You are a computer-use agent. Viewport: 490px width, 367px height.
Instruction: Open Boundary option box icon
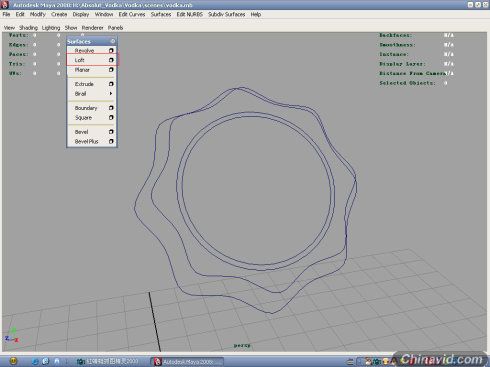pyautogui.click(x=111, y=108)
